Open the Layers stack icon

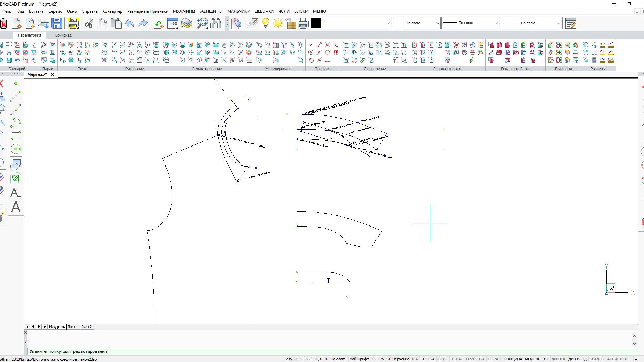(186, 23)
